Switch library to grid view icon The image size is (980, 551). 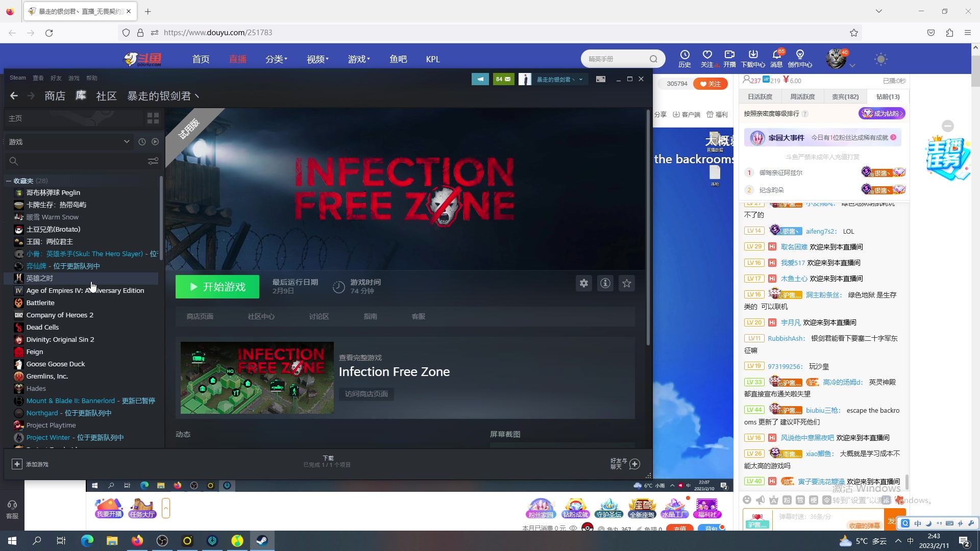point(153,118)
